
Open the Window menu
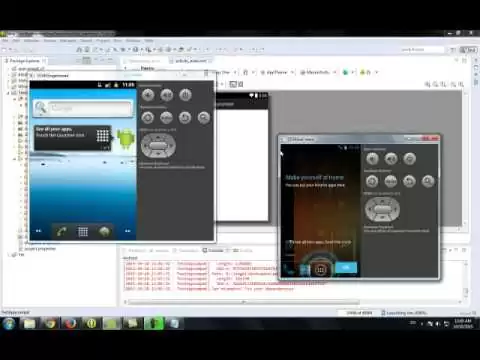click(x=133, y=41)
